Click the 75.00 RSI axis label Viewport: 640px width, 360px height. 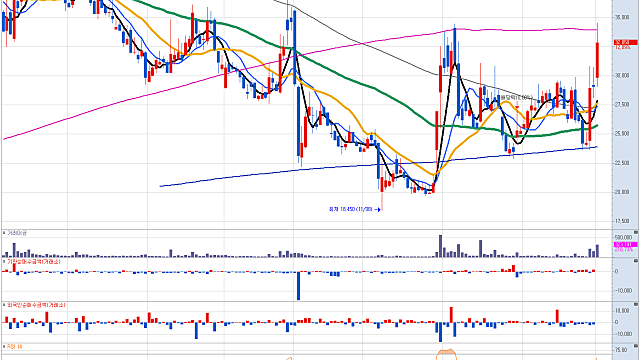621,350
